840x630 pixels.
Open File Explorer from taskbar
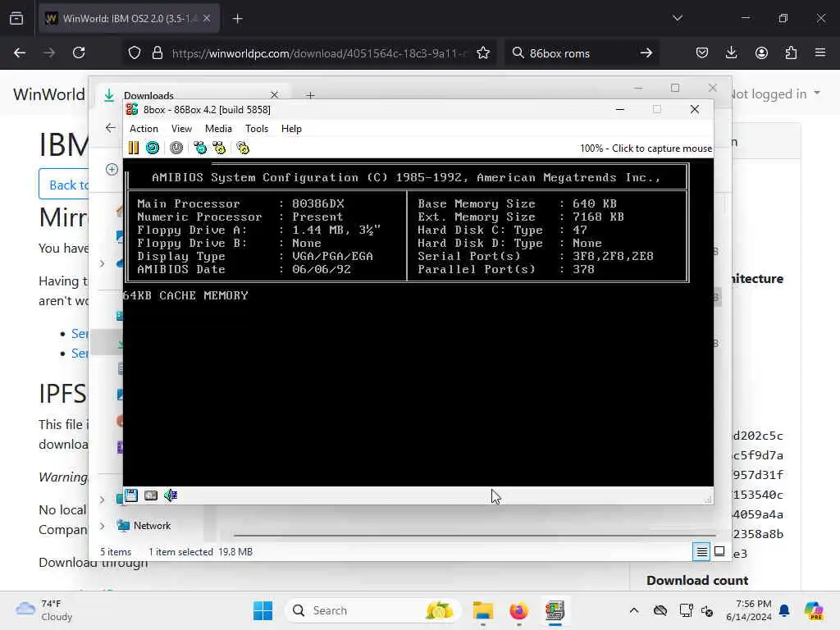(482, 610)
